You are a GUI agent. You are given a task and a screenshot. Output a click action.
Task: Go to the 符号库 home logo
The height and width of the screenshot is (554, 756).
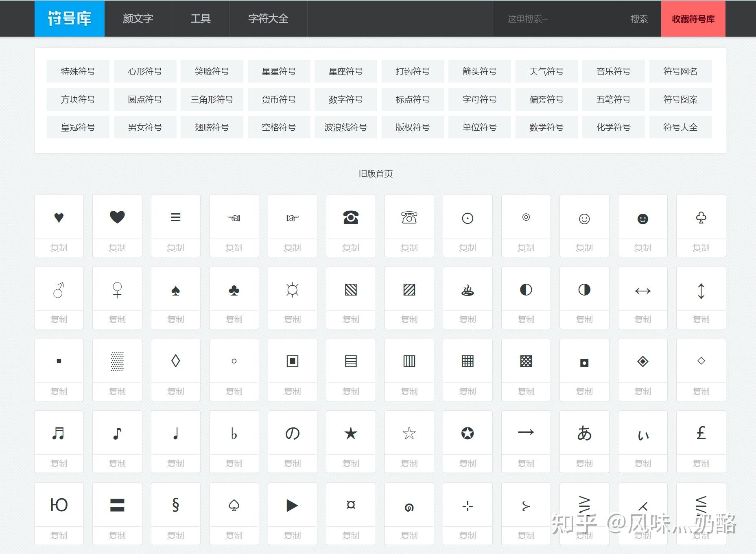point(70,19)
